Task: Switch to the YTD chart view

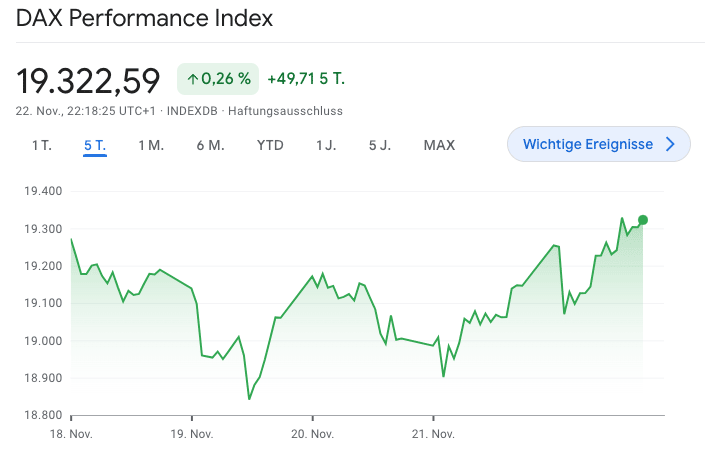Action: 270,146
